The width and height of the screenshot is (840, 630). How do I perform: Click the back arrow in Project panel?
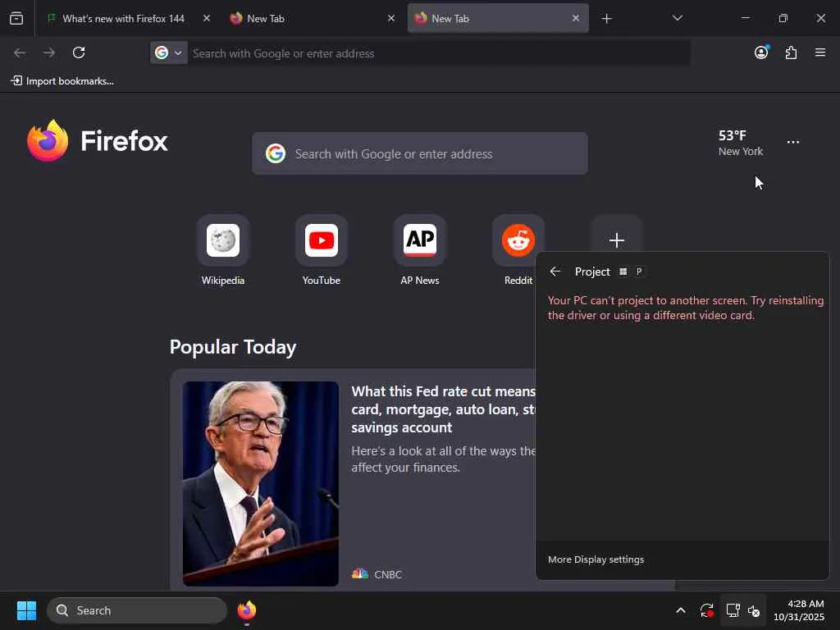pyautogui.click(x=555, y=272)
